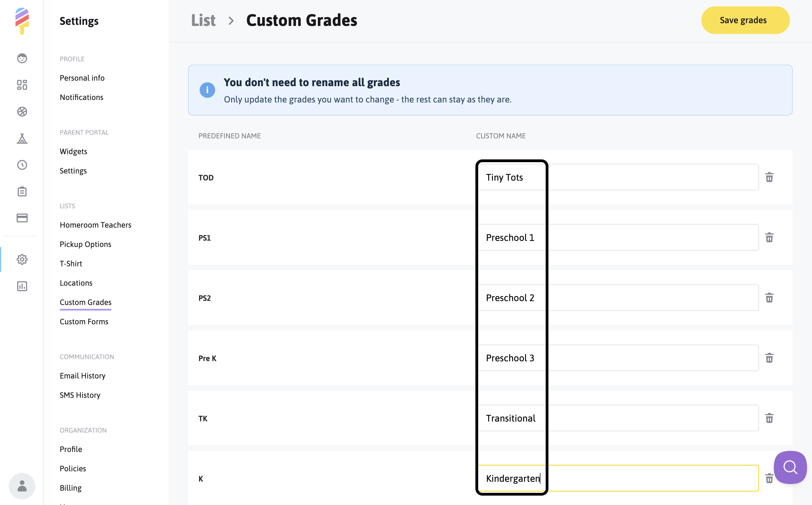Remove the TK custom grade
The image size is (812, 505).
click(x=769, y=418)
